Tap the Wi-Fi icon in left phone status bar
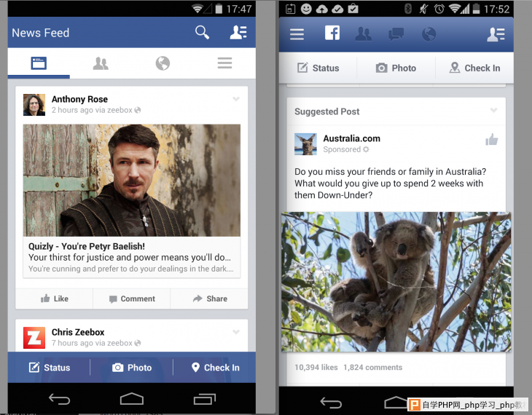This screenshot has height=415, width=532. pos(197,9)
